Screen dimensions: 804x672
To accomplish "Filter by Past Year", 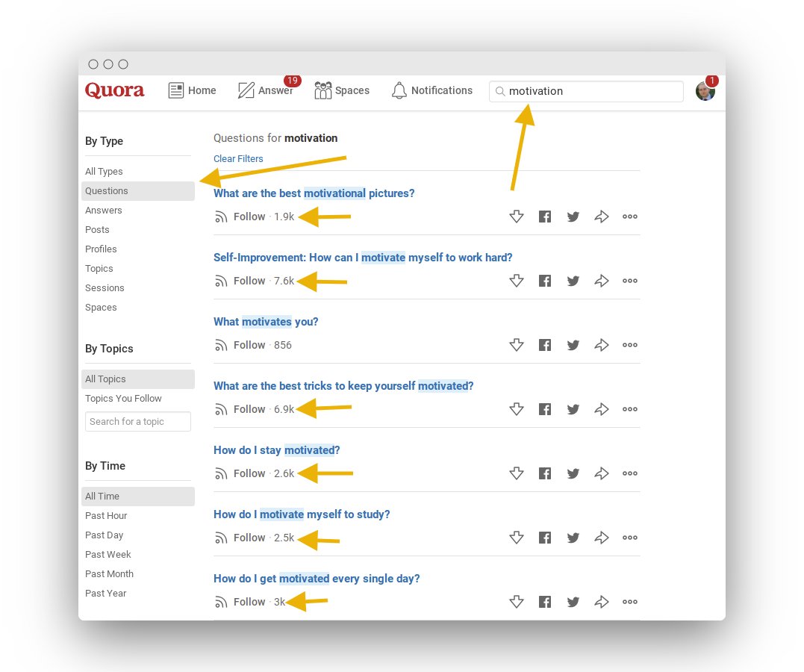I will tap(105, 594).
